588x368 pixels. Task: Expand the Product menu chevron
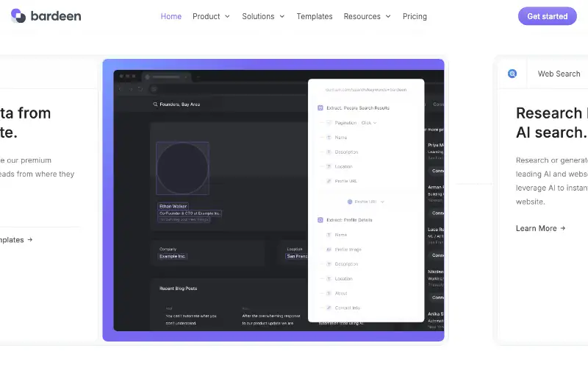click(227, 16)
